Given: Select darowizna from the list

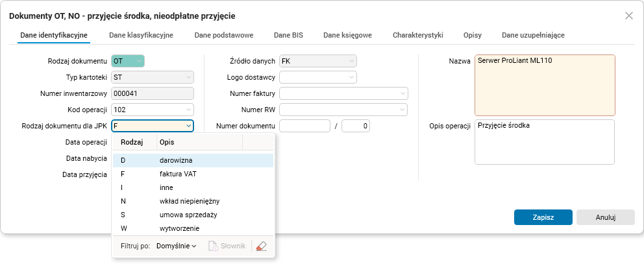Looking at the screenshot, I should pos(176,160).
